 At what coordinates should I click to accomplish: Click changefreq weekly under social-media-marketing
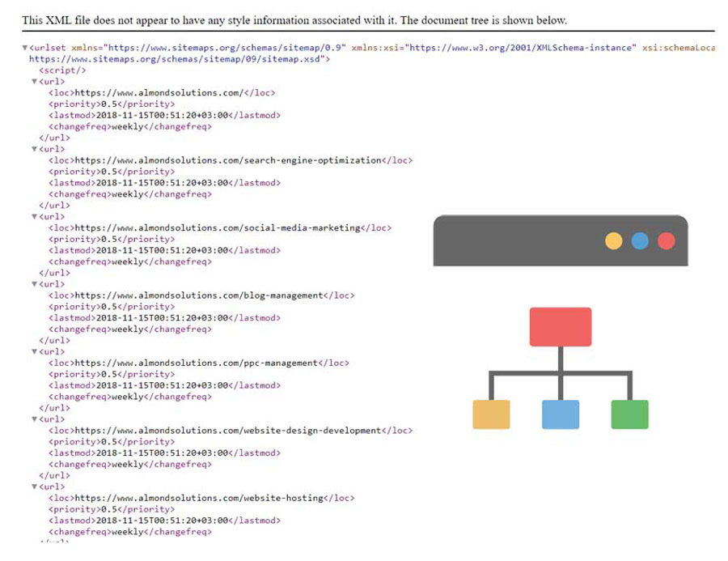pos(130,261)
